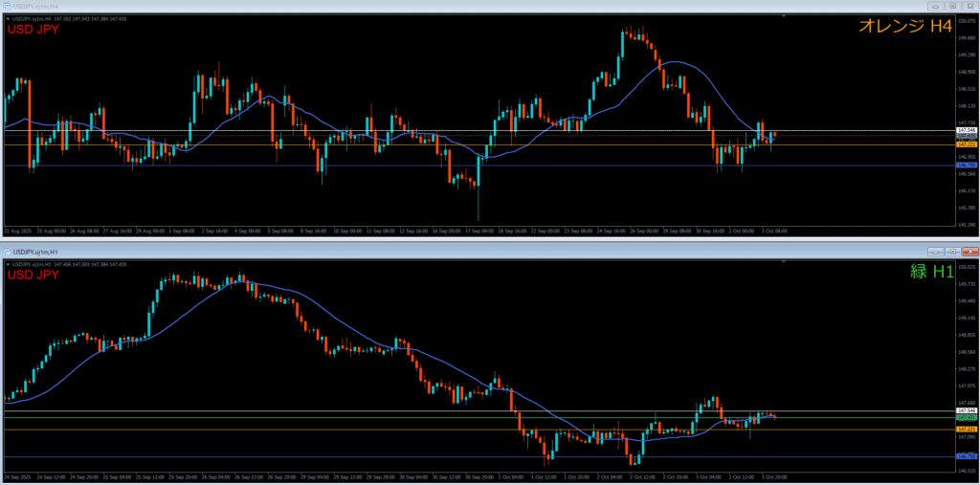Click the オレンジ H4 label

(x=905, y=26)
